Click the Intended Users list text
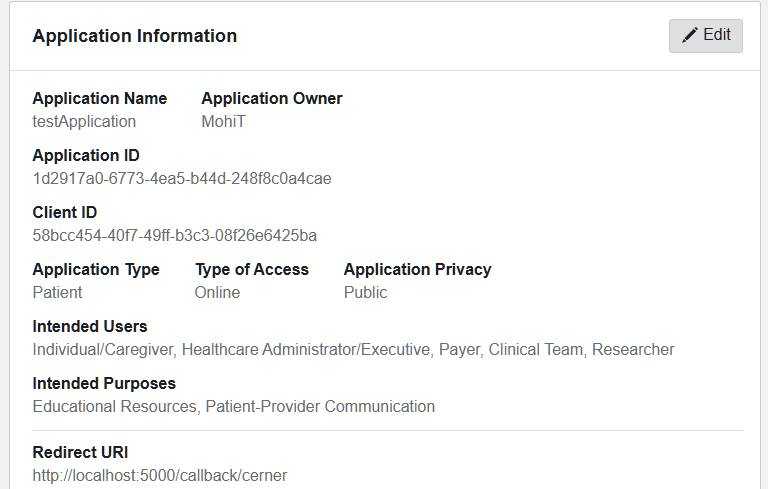This screenshot has height=489, width=768. (354, 350)
